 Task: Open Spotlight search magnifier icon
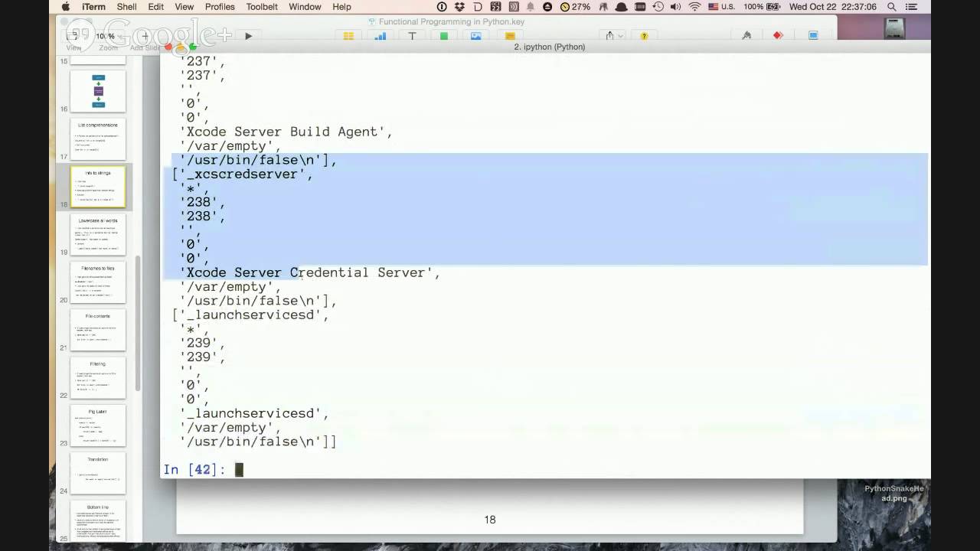pos(892,7)
